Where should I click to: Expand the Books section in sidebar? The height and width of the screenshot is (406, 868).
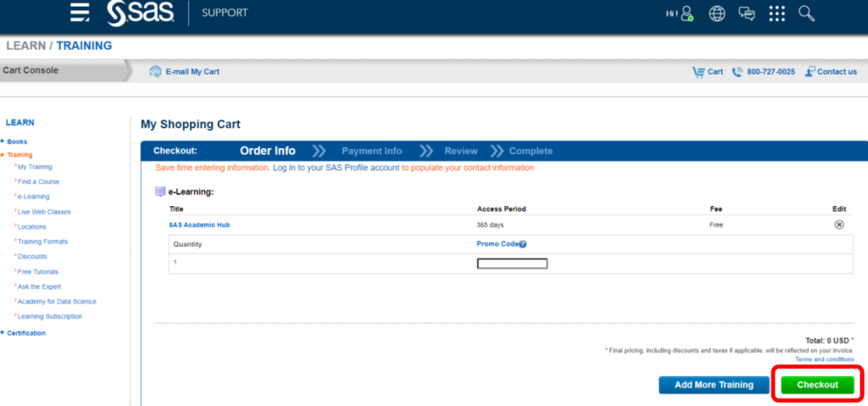click(17, 142)
